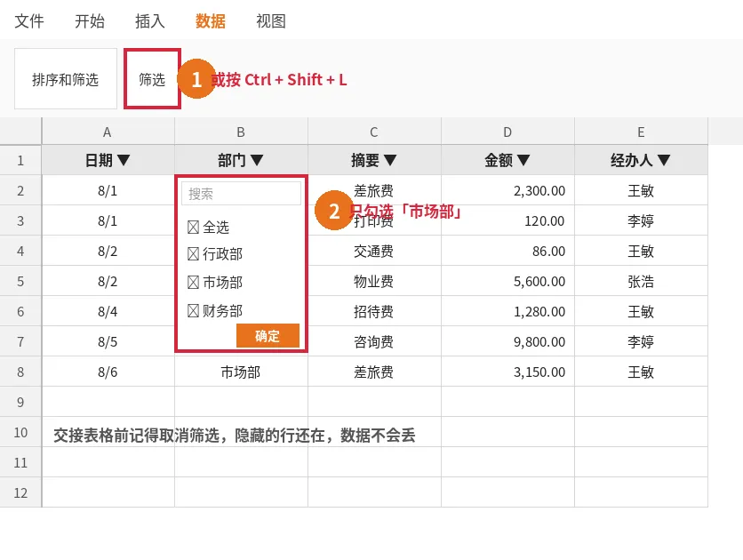The image size is (743, 560).
Task: Open the 文件 menu
Action: pos(29,20)
